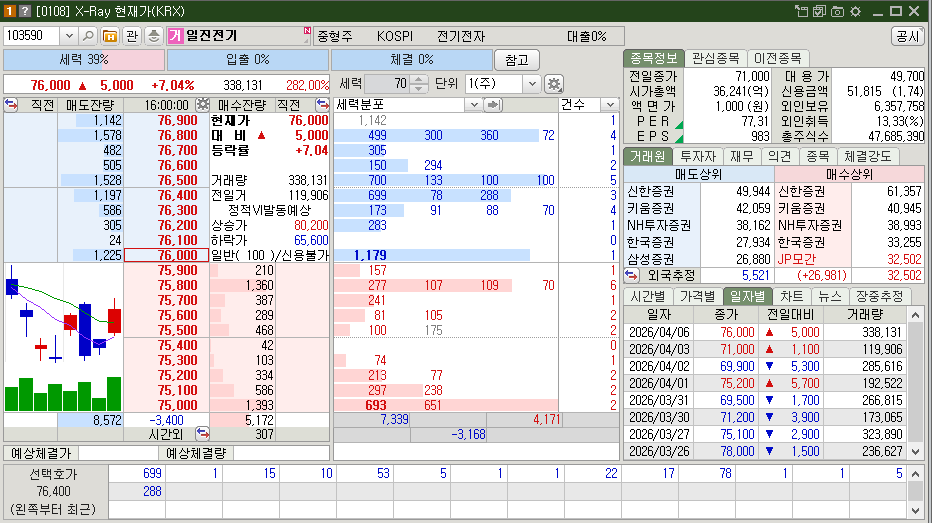Click the 75,000 bid price row

coord(166,405)
